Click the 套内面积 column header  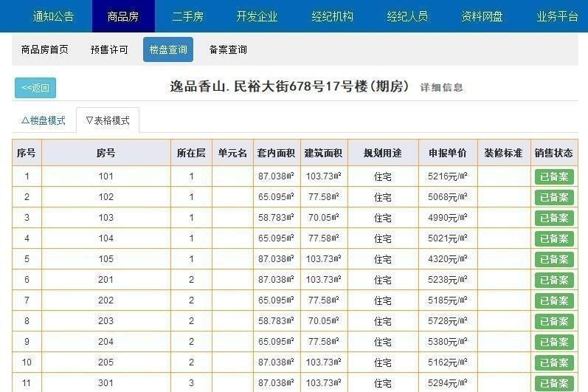tap(277, 153)
